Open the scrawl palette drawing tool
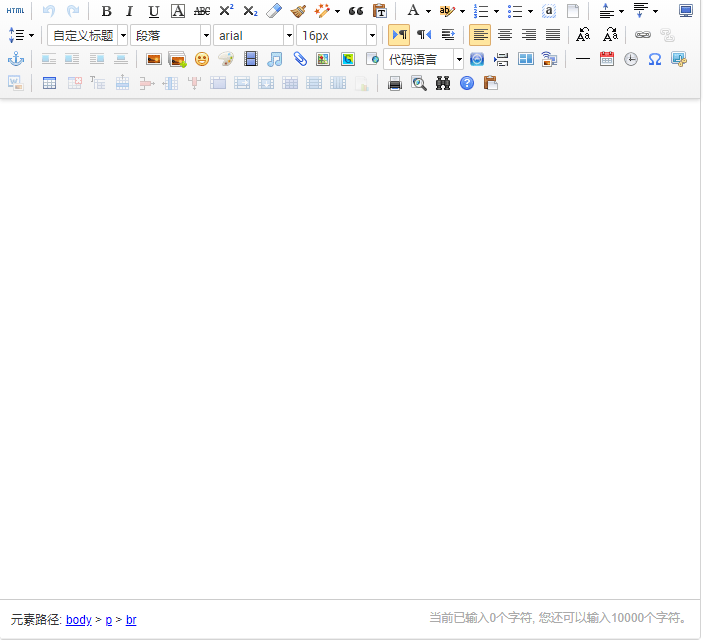703x642 pixels. click(226, 59)
